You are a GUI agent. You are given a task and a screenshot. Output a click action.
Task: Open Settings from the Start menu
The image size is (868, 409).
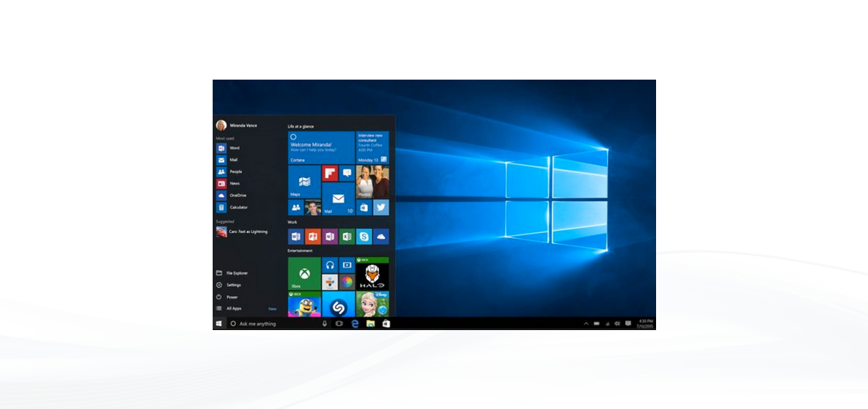[x=233, y=285]
